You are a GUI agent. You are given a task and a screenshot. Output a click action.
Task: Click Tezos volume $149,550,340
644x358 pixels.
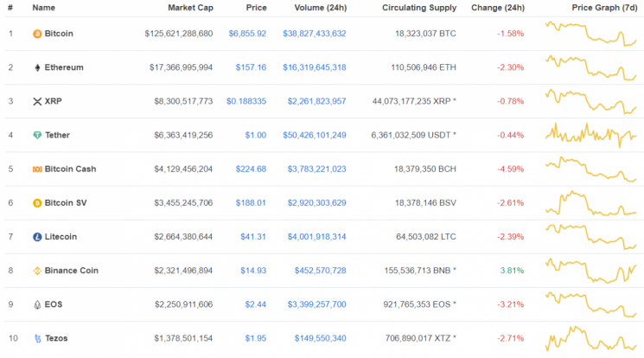point(321,338)
